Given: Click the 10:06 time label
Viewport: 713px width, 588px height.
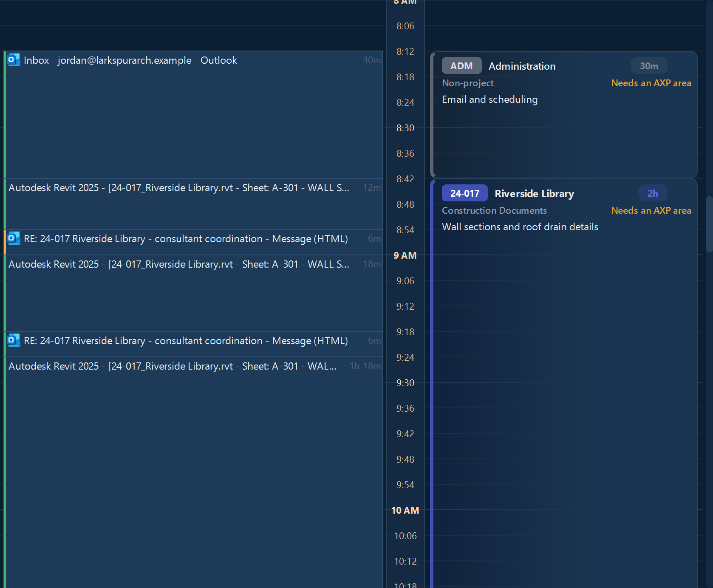Looking at the screenshot, I should 405,536.
